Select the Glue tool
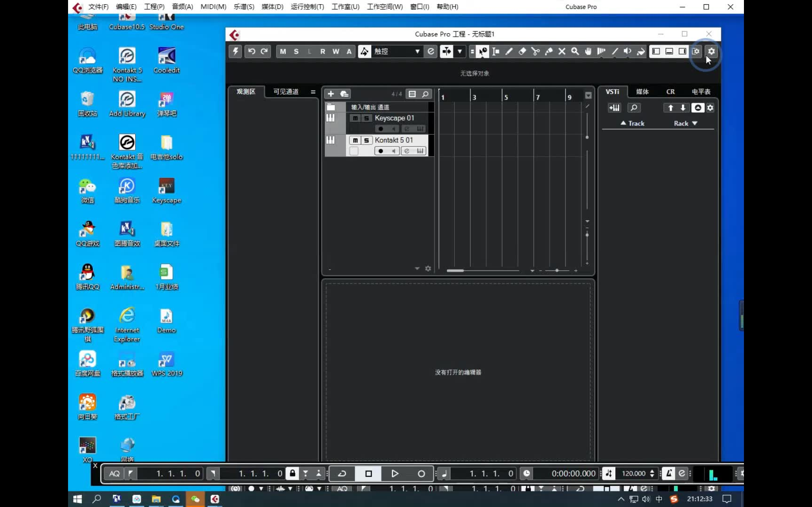 [550, 52]
